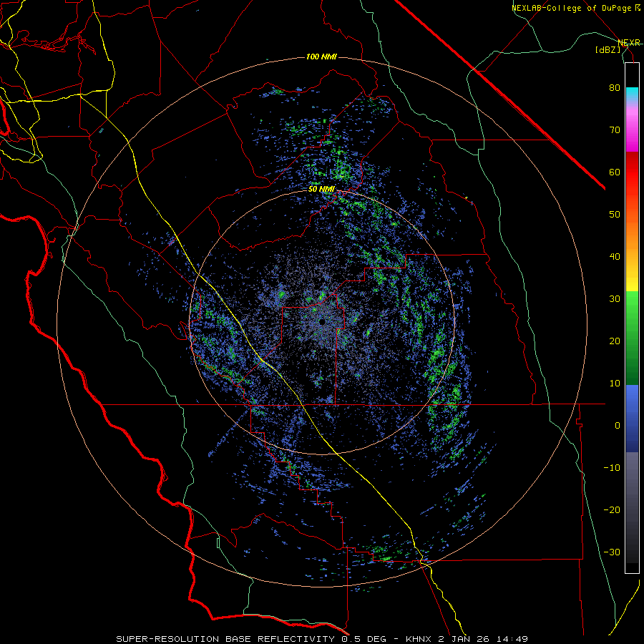Click the 30 value on the color scale
Image resolution: width=644 pixels, height=644 pixels.
click(x=615, y=298)
